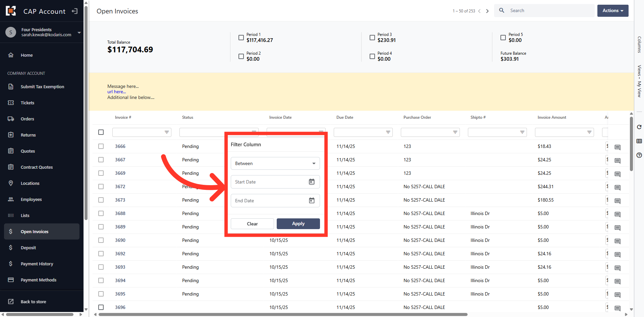Open the Invoice Amount column filter icon

589,132
